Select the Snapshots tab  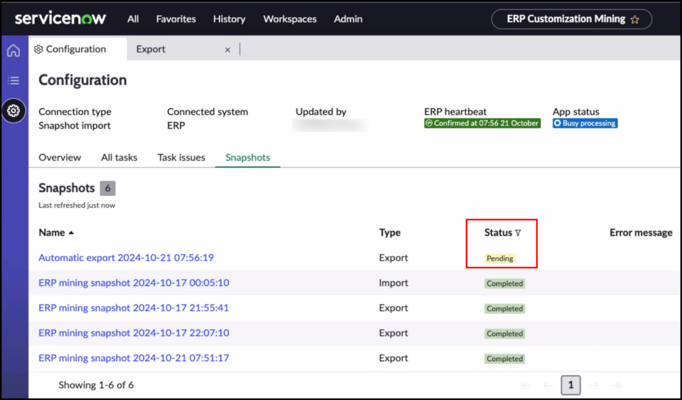(x=247, y=157)
